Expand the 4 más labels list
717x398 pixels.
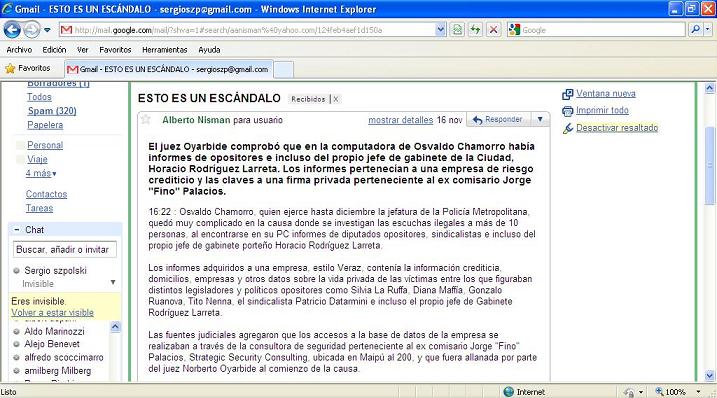41,173
